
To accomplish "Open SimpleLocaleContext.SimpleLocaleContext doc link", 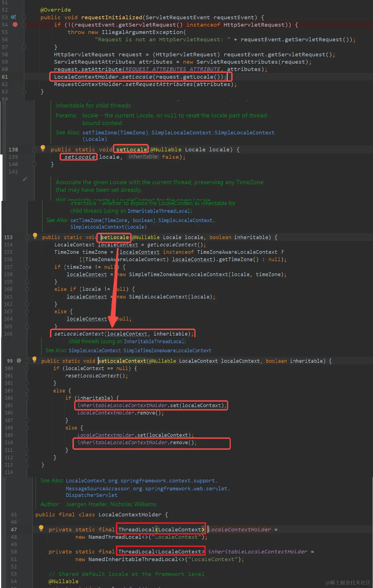I will (x=213, y=132).
